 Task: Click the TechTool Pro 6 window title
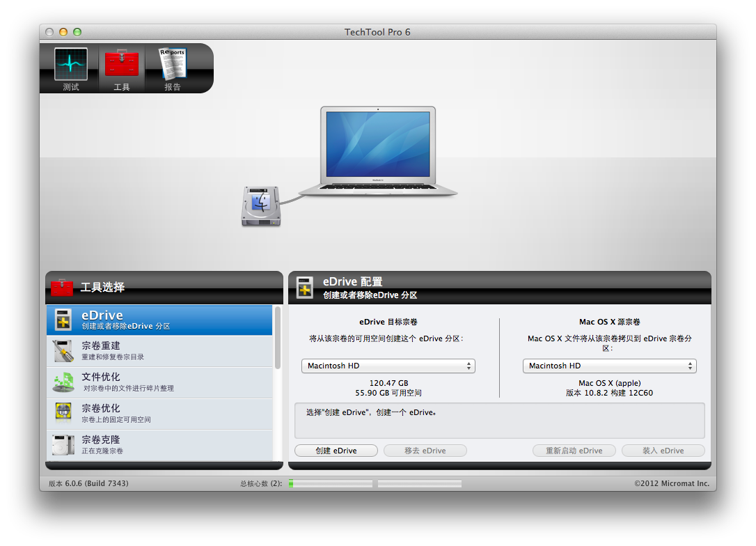[377, 32]
